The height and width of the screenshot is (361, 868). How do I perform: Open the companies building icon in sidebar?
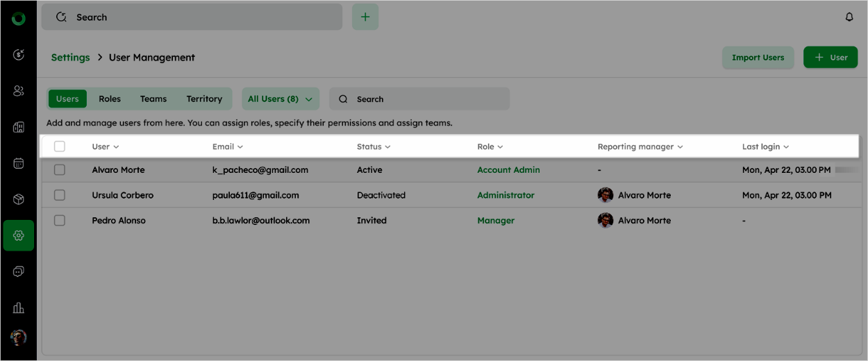[x=19, y=127]
